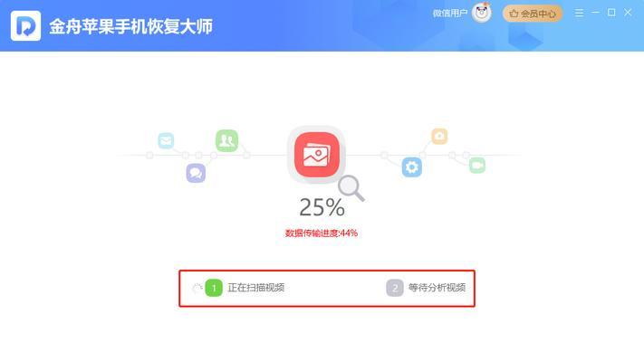
Task: Click the panda user avatar
Action: tap(481, 14)
